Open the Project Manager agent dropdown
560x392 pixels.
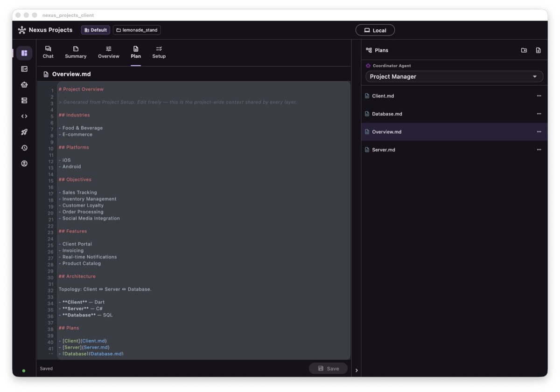tap(454, 76)
